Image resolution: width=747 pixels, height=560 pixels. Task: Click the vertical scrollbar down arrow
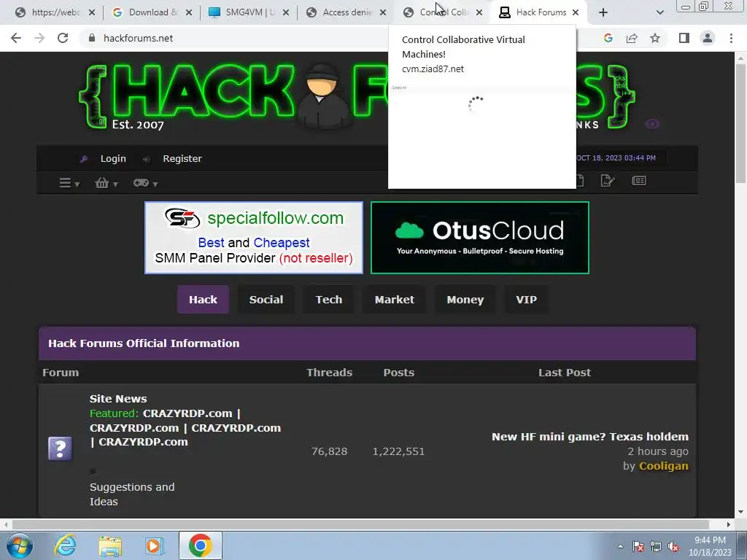coord(740,512)
